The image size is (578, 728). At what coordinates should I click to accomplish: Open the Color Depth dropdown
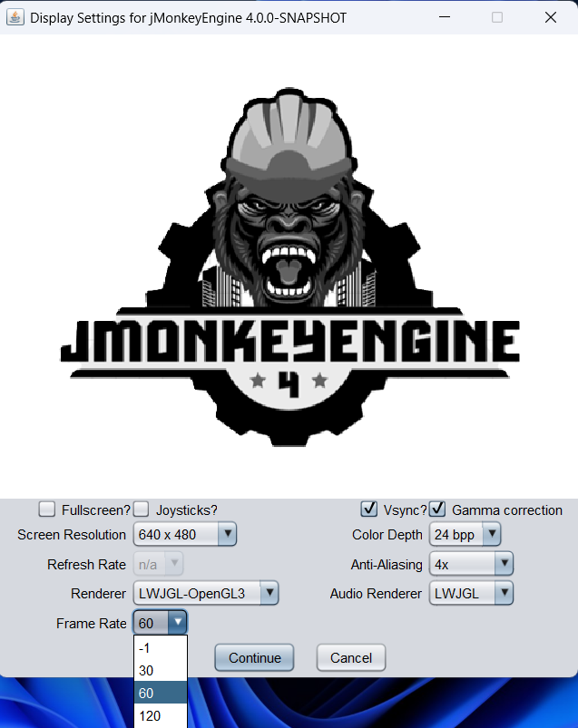click(x=465, y=534)
